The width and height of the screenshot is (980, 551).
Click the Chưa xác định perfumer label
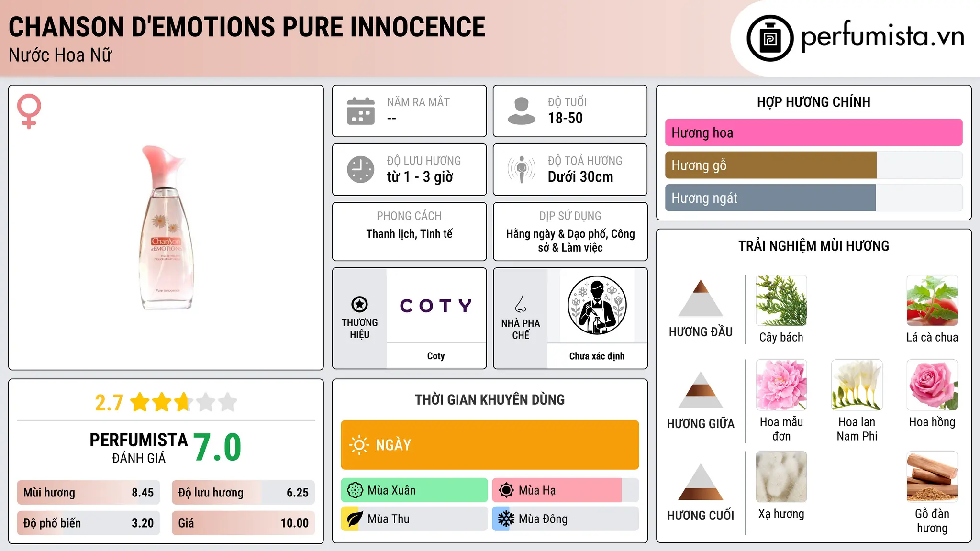pos(597,356)
